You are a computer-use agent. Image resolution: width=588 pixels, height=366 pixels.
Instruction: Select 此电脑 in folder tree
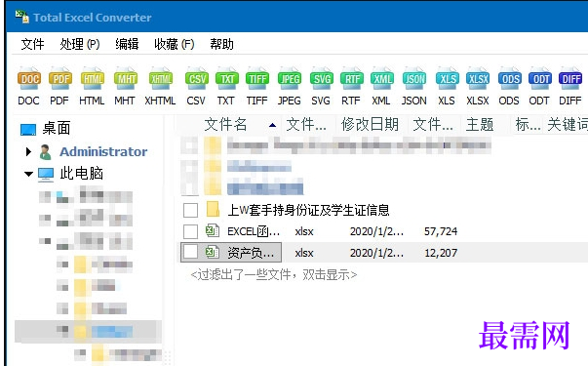[81, 174]
